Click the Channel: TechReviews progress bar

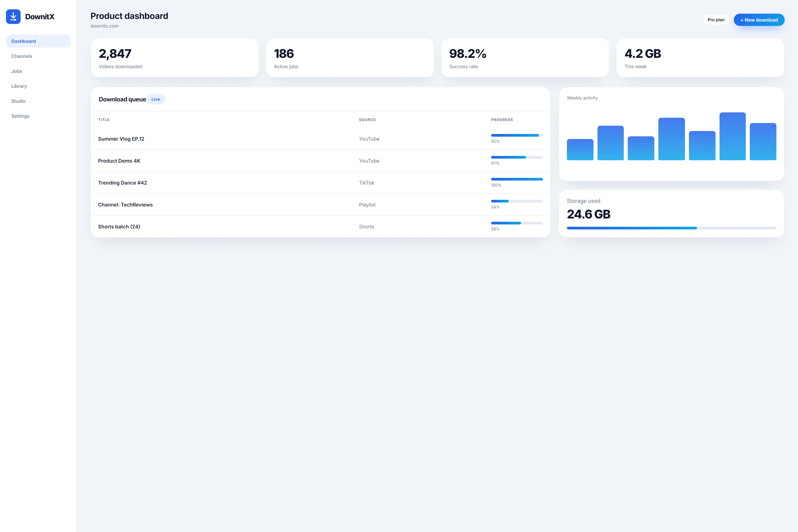click(517, 201)
